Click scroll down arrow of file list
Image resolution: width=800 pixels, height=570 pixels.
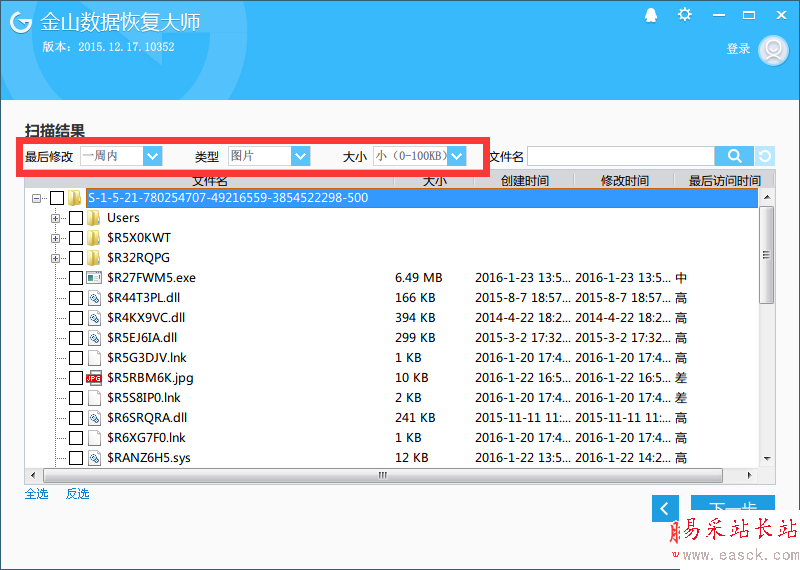click(x=767, y=459)
